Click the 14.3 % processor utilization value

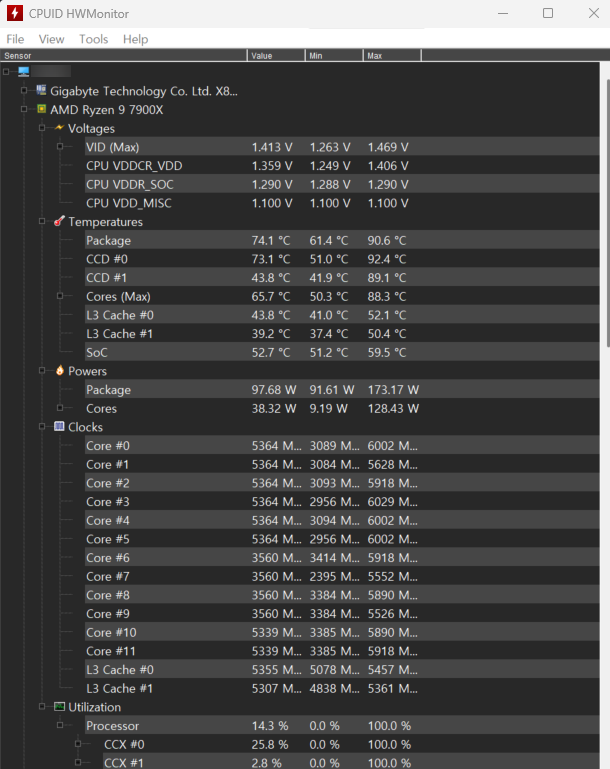(x=270, y=725)
